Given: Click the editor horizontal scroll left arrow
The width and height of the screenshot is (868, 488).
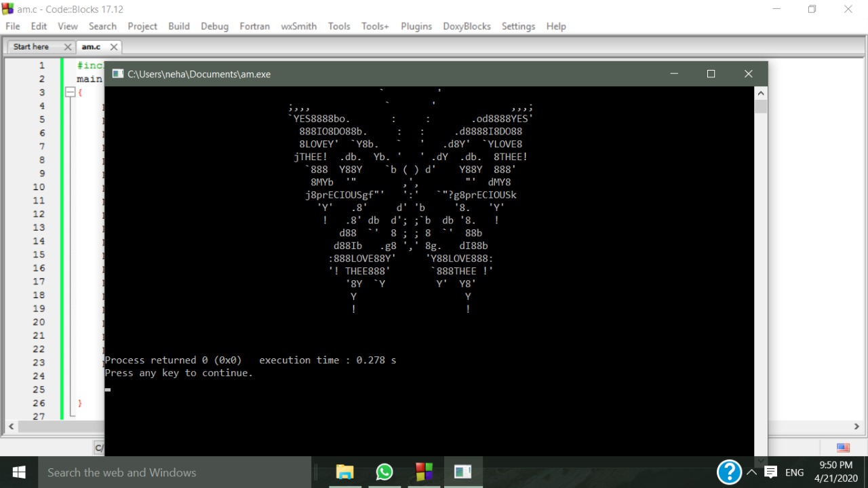Looking at the screenshot, I should tap(12, 427).
